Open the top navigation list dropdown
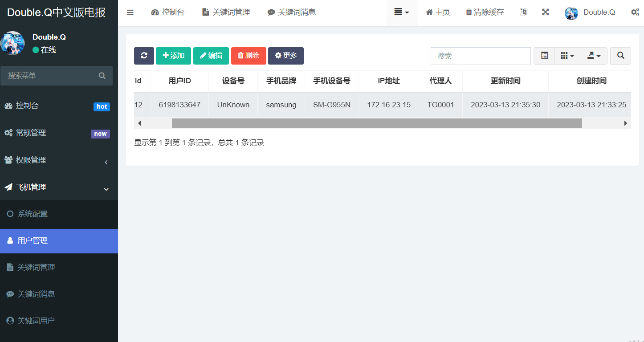 tap(402, 12)
